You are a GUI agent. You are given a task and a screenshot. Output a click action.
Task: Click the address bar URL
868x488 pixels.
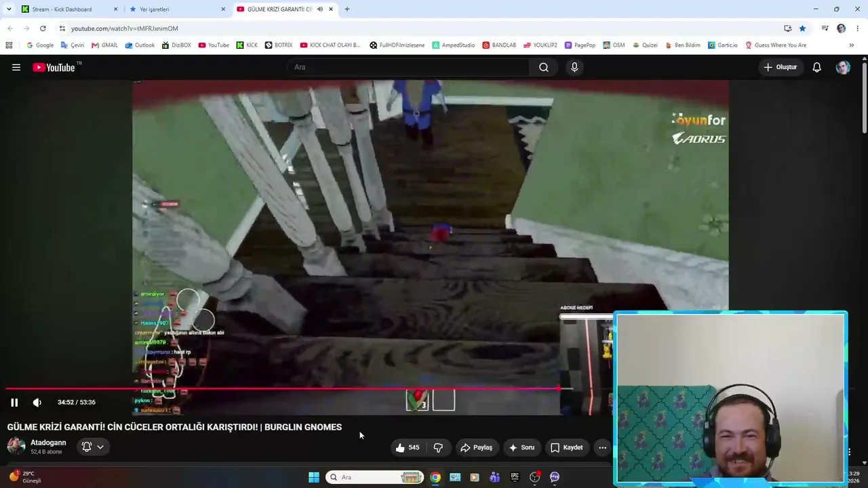(x=125, y=28)
